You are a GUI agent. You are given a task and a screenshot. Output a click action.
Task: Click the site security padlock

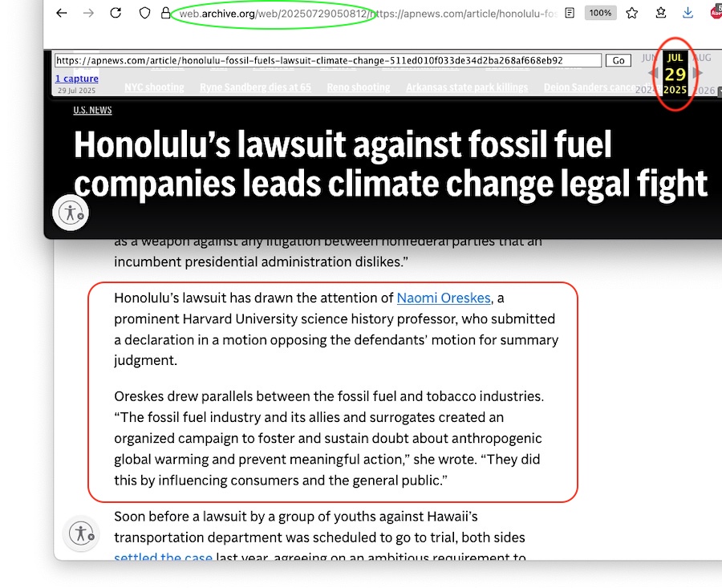(x=166, y=13)
